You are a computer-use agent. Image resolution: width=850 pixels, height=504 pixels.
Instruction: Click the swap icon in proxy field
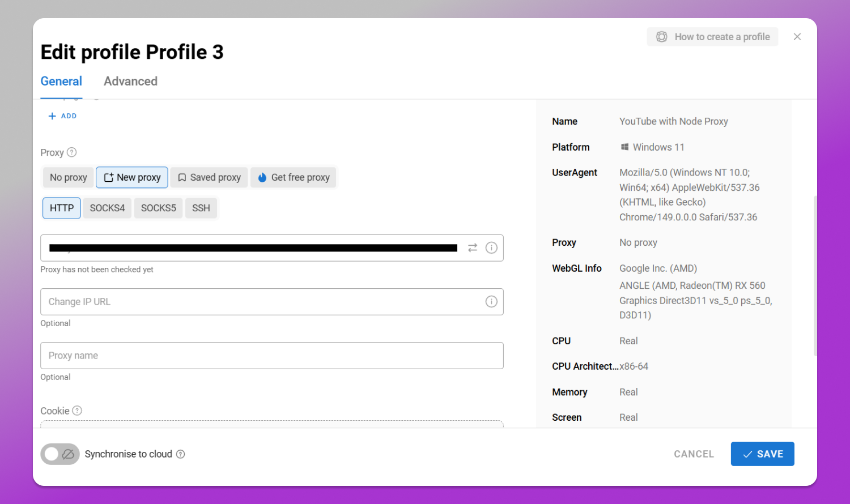[x=473, y=248]
